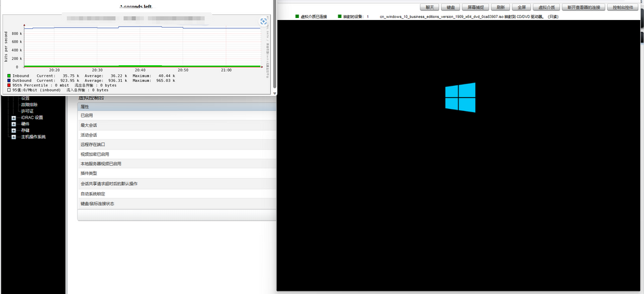Expand the 存储 tree node

[14, 131]
